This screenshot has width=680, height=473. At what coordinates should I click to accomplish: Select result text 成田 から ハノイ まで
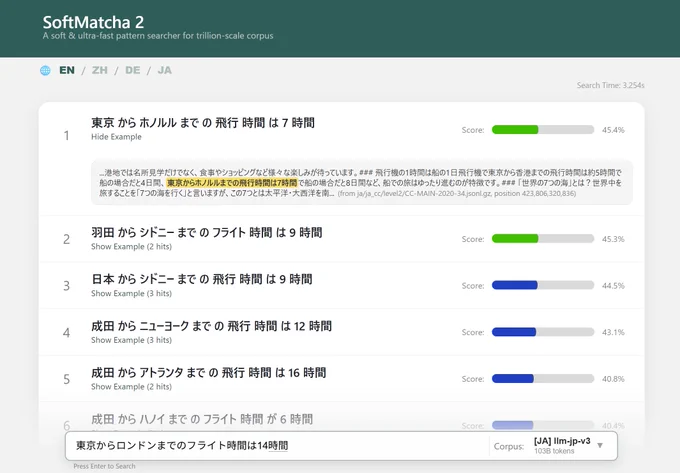tap(139, 419)
